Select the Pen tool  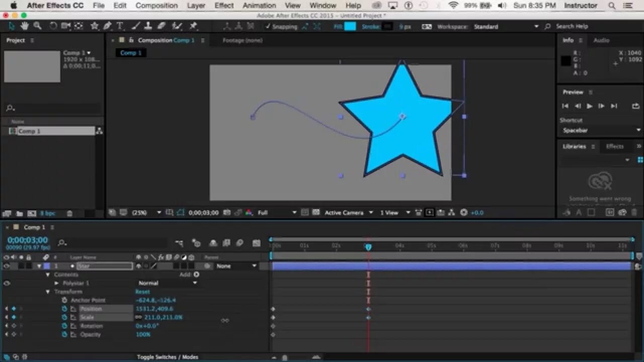pyautogui.click(x=107, y=26)
